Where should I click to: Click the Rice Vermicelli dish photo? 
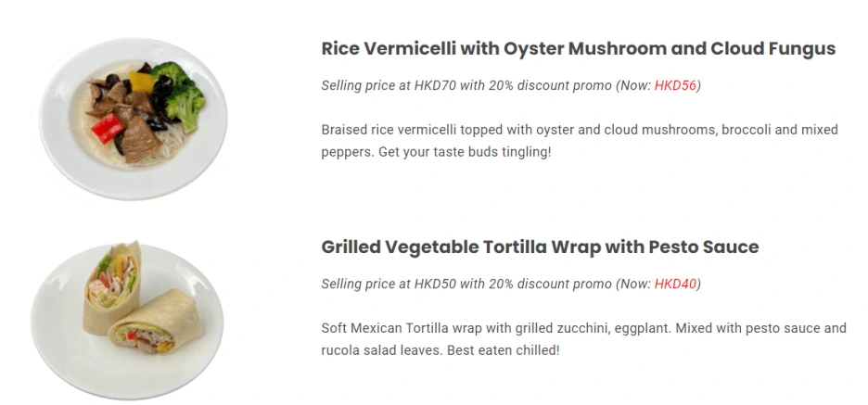coord(133,119)
